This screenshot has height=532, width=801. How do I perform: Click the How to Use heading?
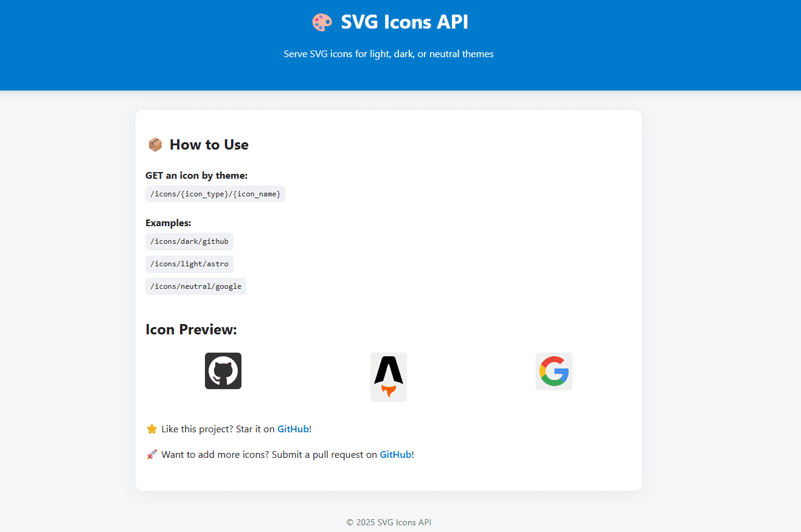tap(209, 145)
